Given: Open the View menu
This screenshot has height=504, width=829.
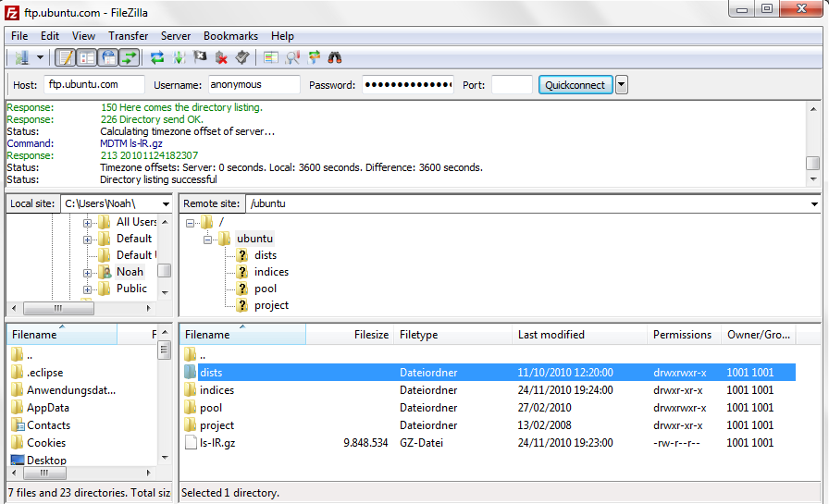Looking at the screenshot, I should [x=83, y=36].
